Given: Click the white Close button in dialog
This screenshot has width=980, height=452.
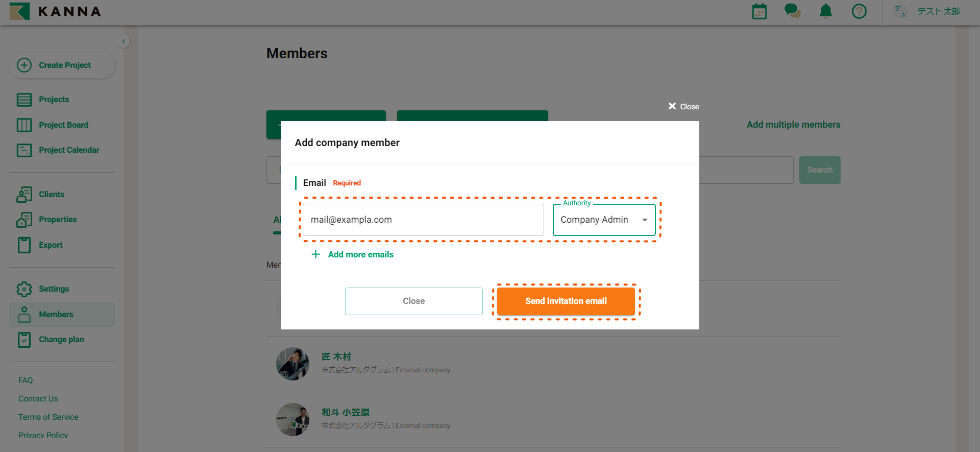Looking at the screenshot, I should [413, 301].
